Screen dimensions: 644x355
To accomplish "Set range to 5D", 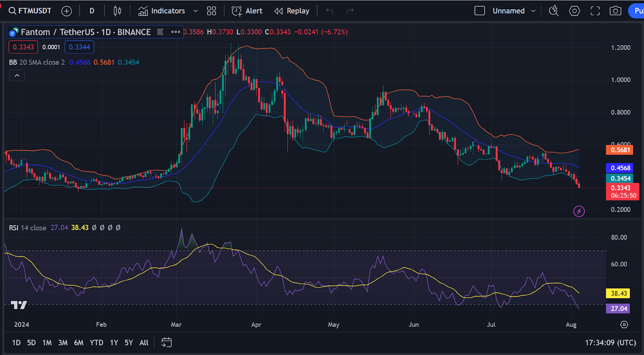I will pos(31,343).
